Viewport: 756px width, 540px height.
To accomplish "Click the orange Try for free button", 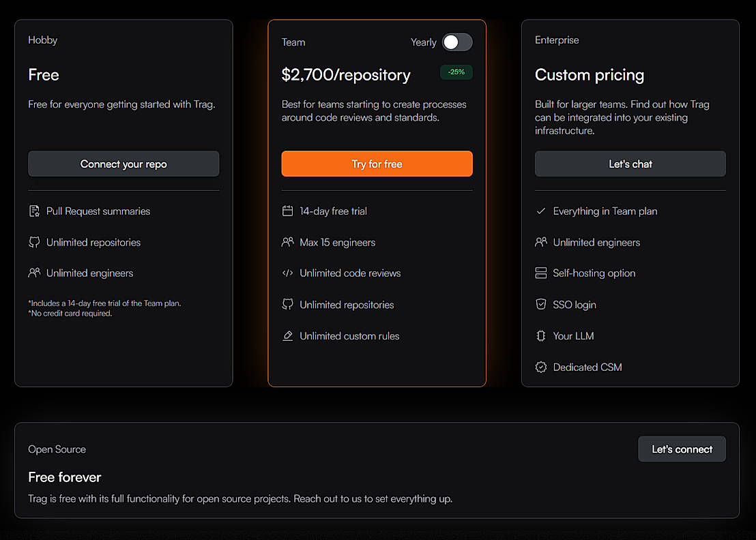I will pos(377,164).
